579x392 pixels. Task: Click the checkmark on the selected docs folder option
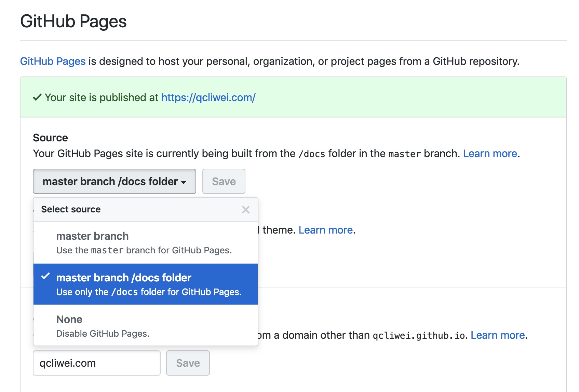(x=45, y=276)
